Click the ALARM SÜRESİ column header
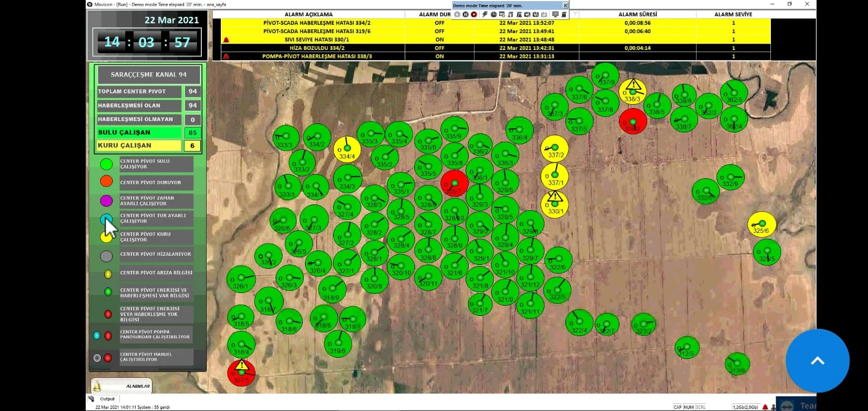Viewport: 868px width, 411px height. tap(637, 15)
